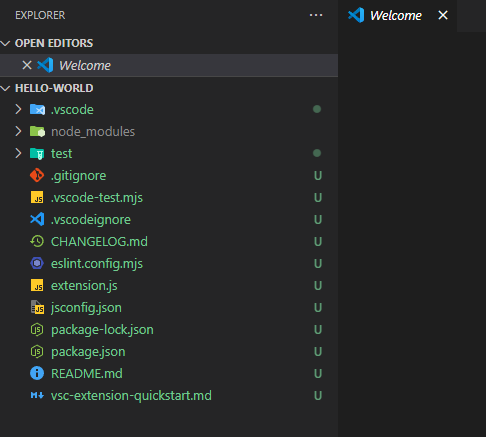Click the VS Code icon beside Welcome in Open Editors

(x=45, y=65)
